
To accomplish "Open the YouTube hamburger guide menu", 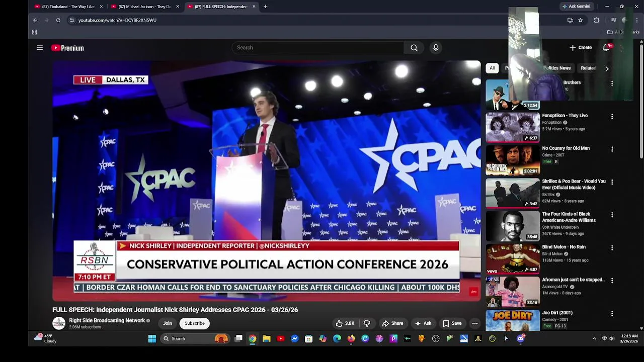I will pos(40,48).
